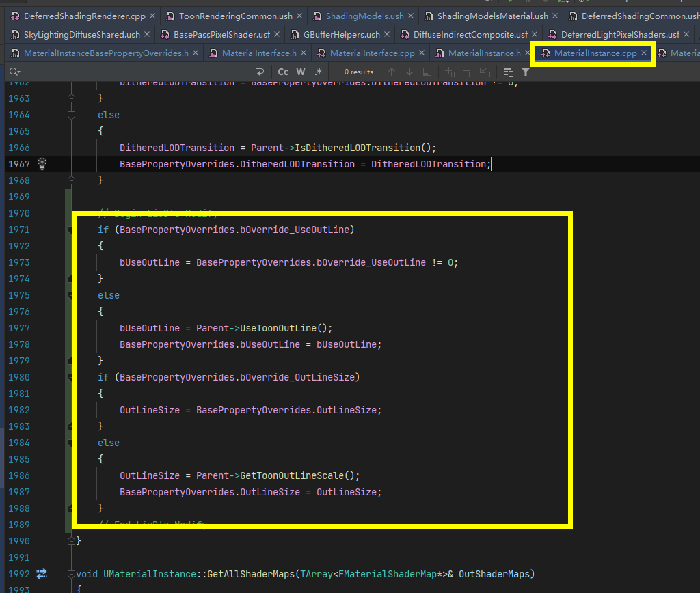Jump to next search match arrow
700x593 pixels.
(410, 72)
